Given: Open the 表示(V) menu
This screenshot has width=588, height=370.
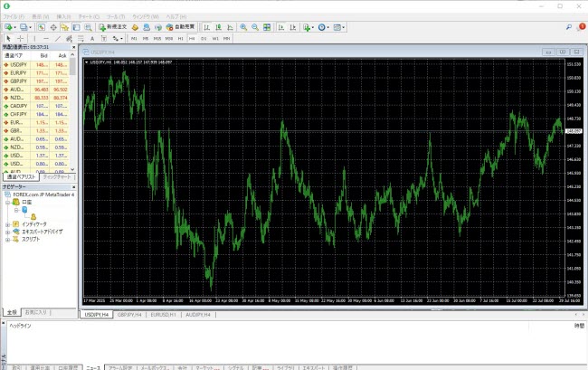Looking at the screenshot, I should click(x=40, y=17).
